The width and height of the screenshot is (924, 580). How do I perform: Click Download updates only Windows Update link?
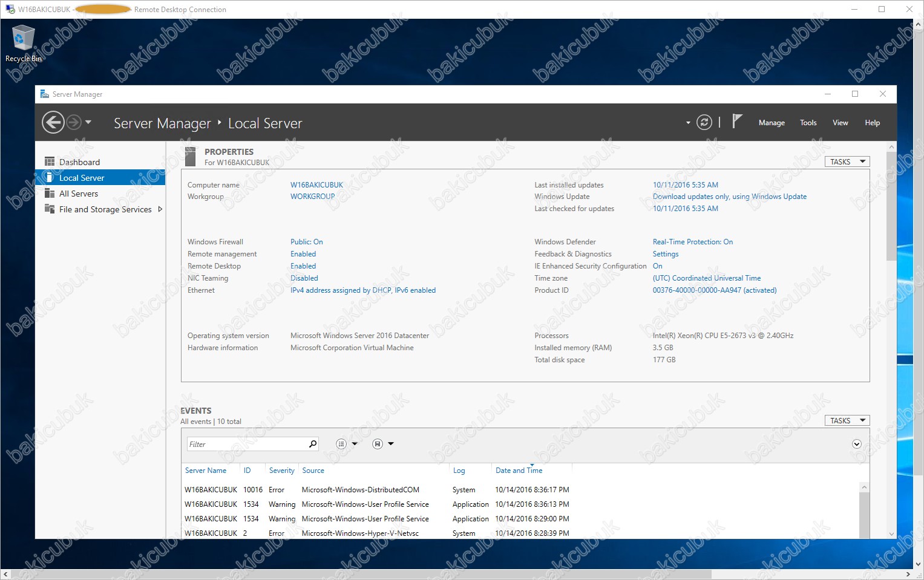click(730, 197)
